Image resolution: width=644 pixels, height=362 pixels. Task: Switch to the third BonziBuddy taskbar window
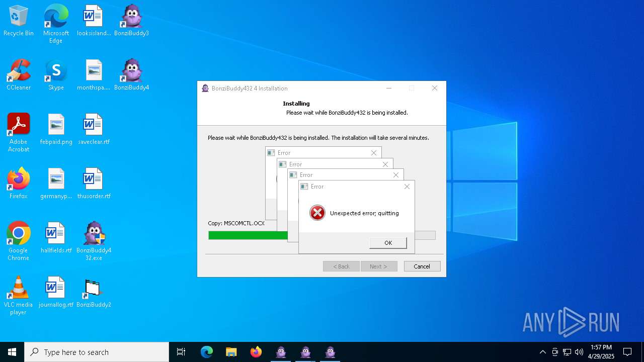coord(330,352)
